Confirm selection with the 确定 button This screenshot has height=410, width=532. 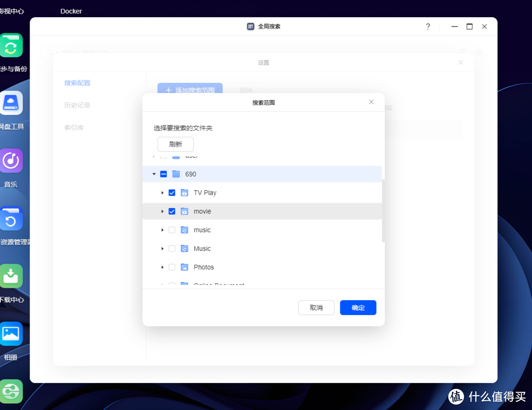(x=358, y=307)
